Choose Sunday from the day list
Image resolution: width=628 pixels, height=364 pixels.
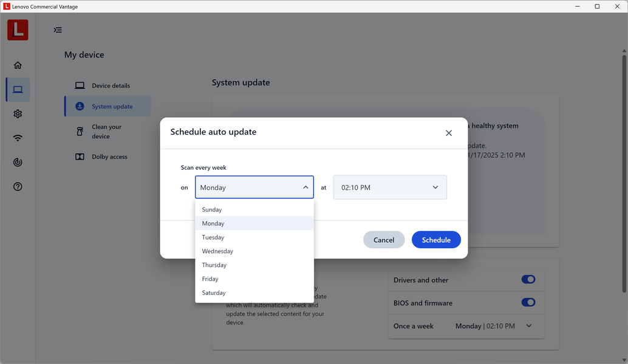tap(254, 209)
